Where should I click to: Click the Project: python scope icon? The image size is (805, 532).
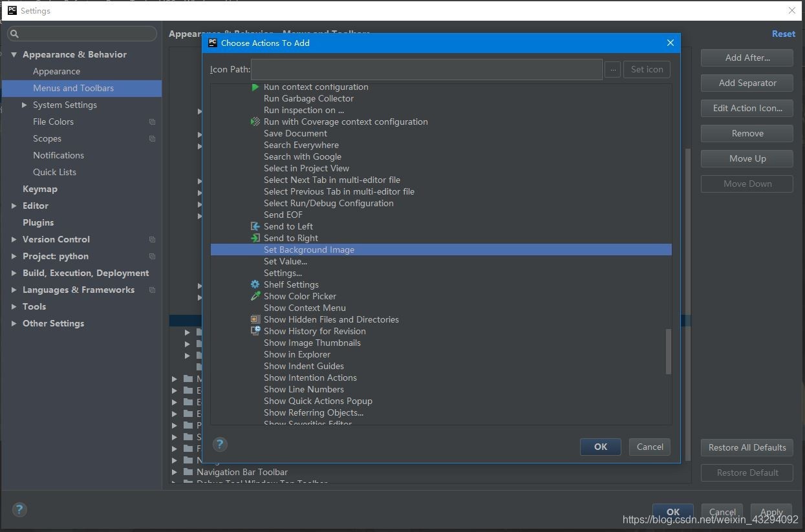[153, 256]
